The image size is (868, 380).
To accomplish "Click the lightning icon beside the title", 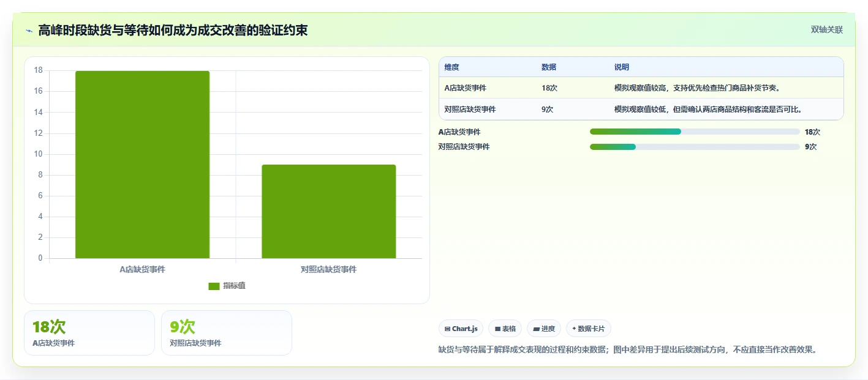I will [29, 30].
